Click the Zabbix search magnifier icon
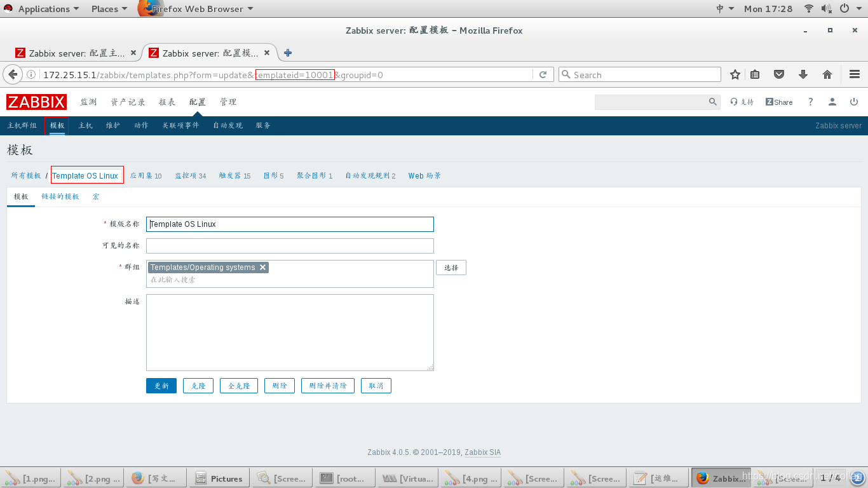This screenshot has height=488, width=868. tap(713, 102)
